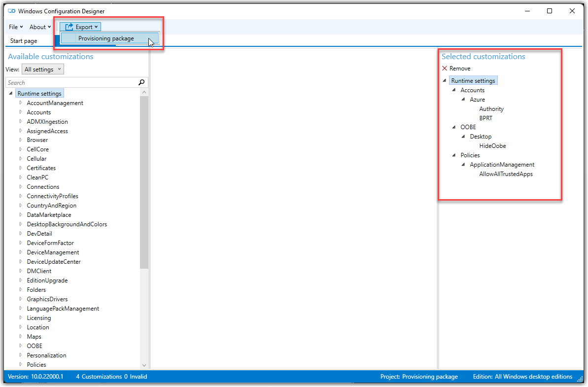Image resolution: width=588 pixels, height=387 pixels.
Task: Open the About menu
Action: point(40,27)
